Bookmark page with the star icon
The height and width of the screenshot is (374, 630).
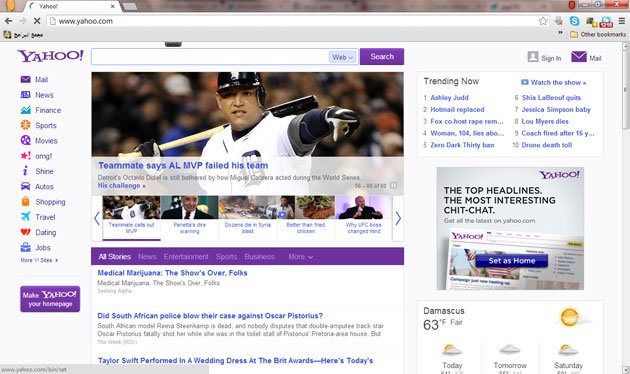pyautogui.click(x=543, y=21)
